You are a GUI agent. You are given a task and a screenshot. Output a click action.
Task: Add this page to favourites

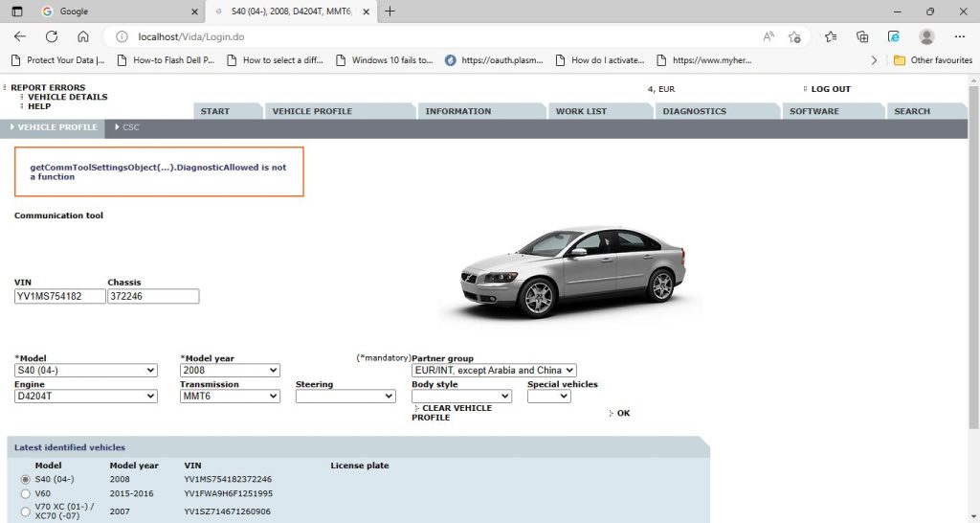pyautogui.click(x=794, y=37)
